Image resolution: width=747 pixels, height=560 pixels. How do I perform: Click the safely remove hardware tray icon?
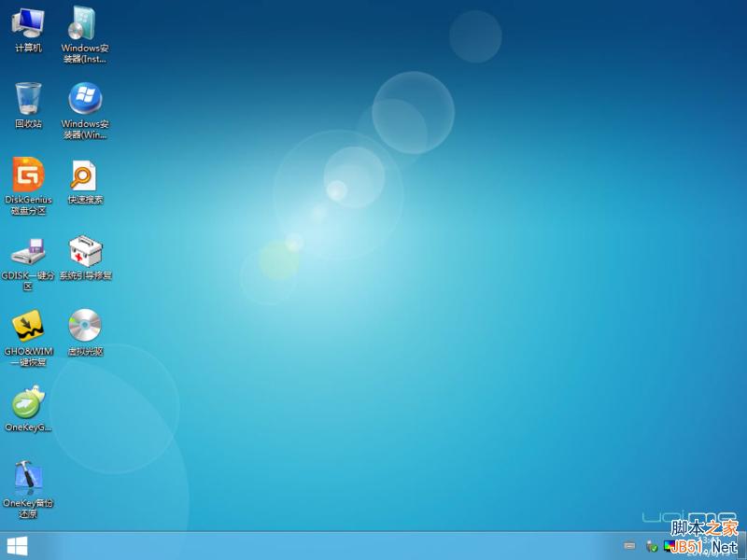(x=651, y=546)
